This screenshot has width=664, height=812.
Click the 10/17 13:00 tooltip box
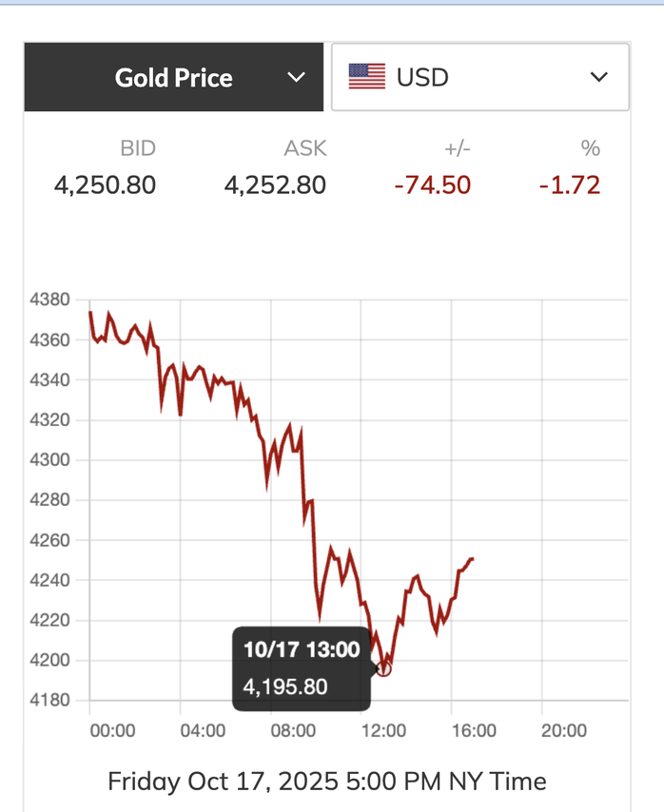(x=302, y=667)
